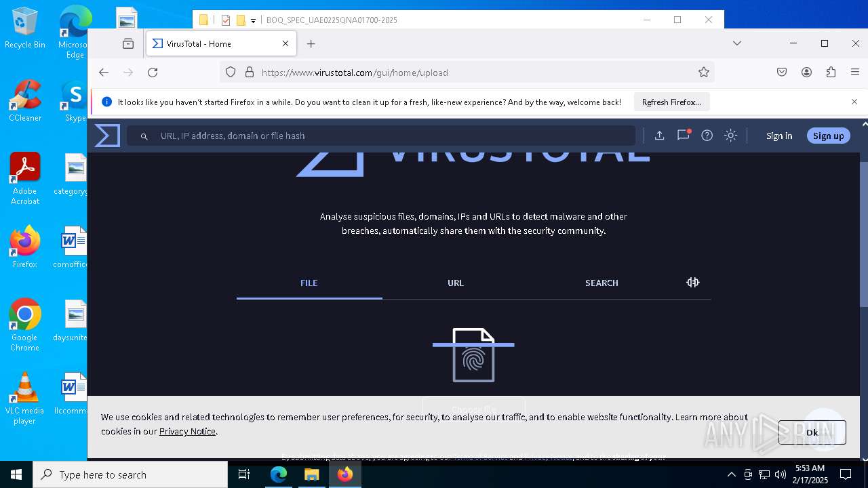Open a new tab with the plus button

(x=311, y=43)
